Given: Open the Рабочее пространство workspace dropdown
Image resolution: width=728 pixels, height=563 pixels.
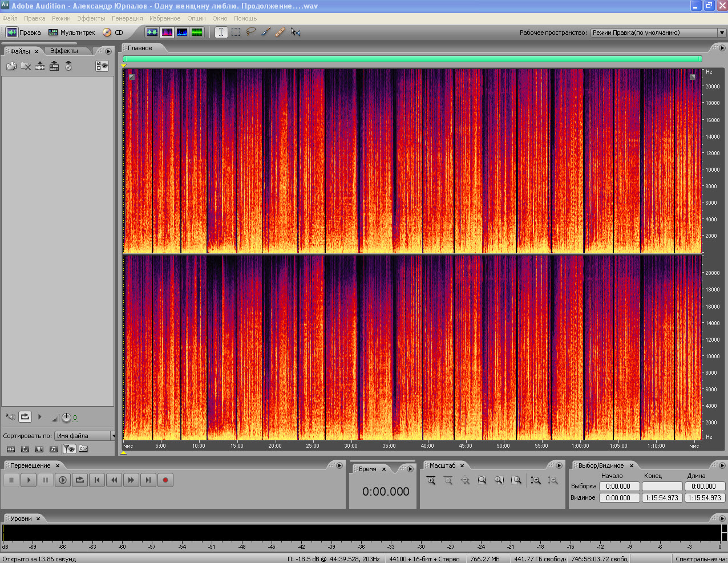Looking at the screenshot, I should tap(658, 33).
